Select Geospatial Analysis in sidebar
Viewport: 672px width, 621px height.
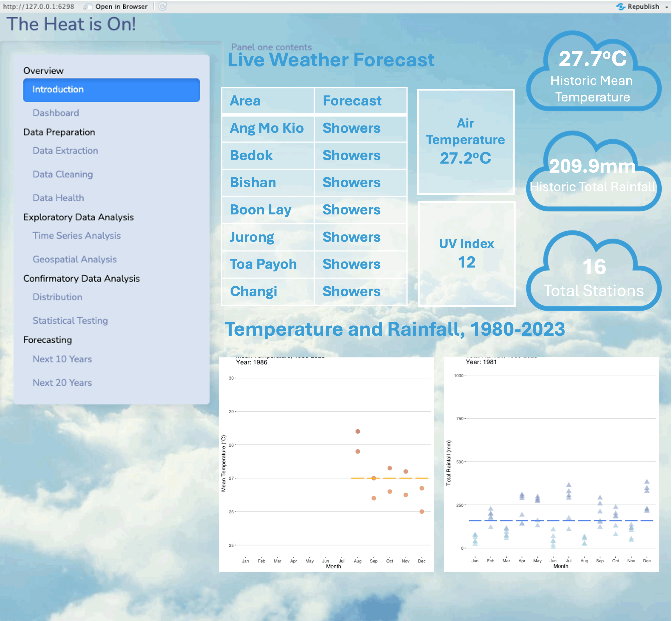coord(74,259)
